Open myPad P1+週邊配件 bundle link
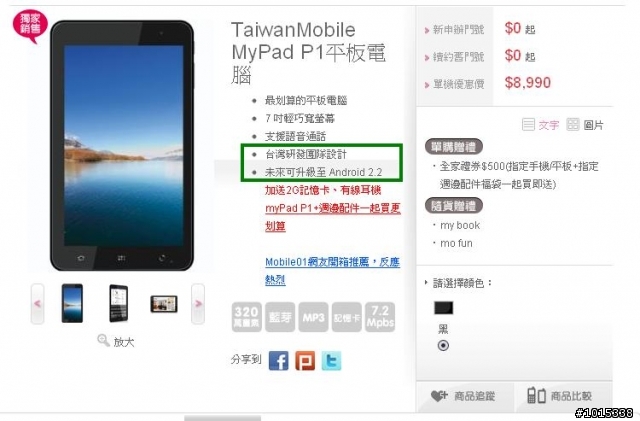The height and width of the screenshot is (421, 640). [333, 217]
